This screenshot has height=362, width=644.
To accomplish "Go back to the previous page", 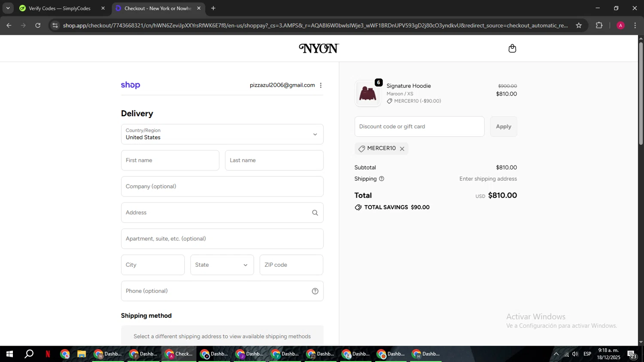I will coord(9,25).
